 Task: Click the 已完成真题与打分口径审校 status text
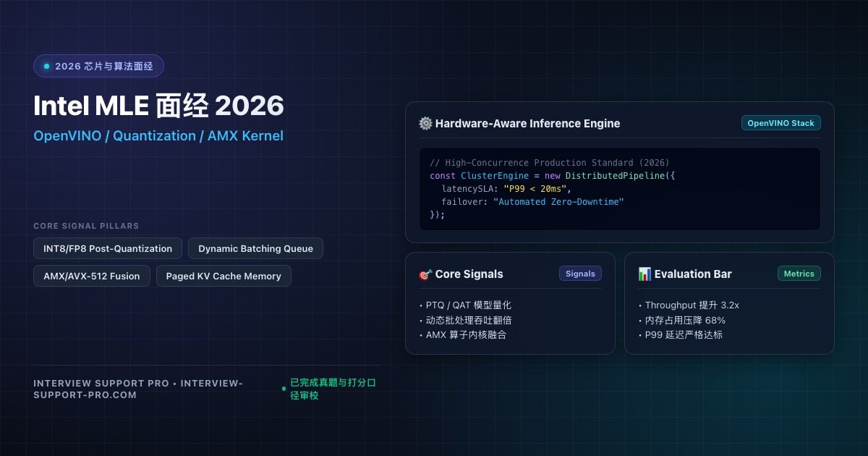click(333, 389)
